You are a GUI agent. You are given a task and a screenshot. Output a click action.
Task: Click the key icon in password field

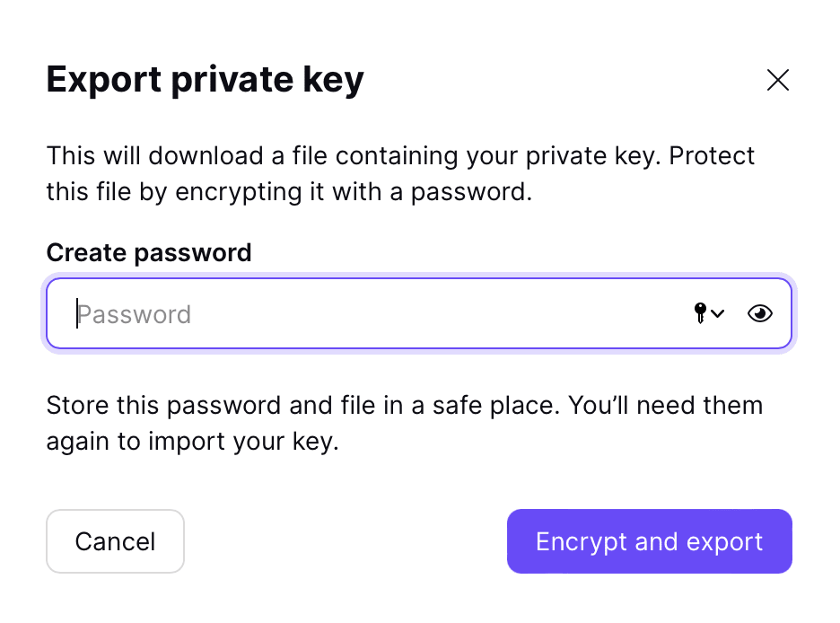[701, 312]
